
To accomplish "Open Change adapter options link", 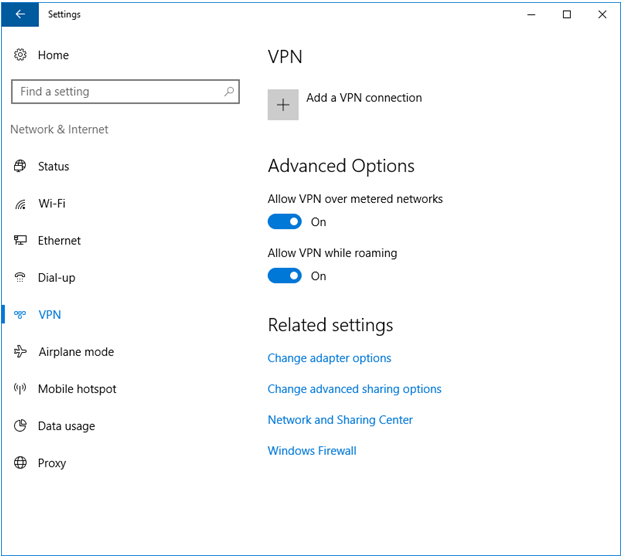I will [x=329, y=358].
